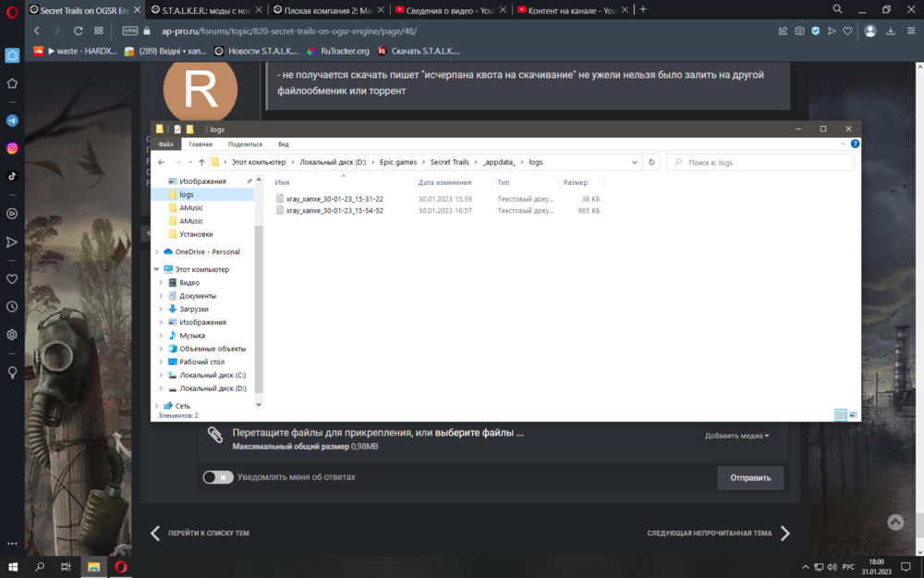Open Opera easy setup sliders icon

click(x=911, y=31)
